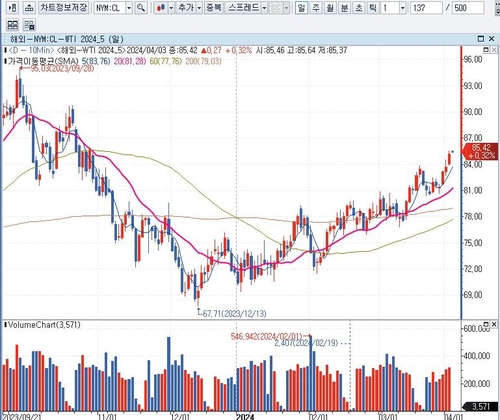Click the 96,00 price axis label
Viewport: 500px width, 420px height.
pos(473,59)
